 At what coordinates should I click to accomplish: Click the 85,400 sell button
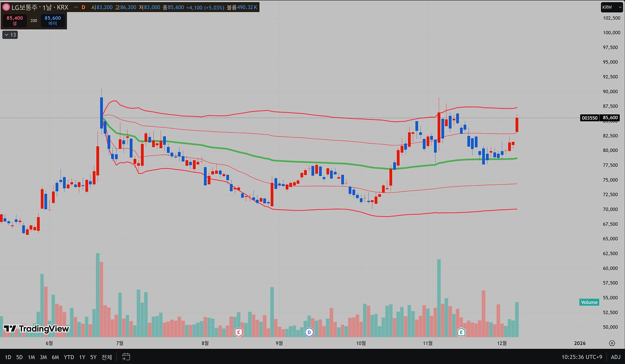coord(15,20)
